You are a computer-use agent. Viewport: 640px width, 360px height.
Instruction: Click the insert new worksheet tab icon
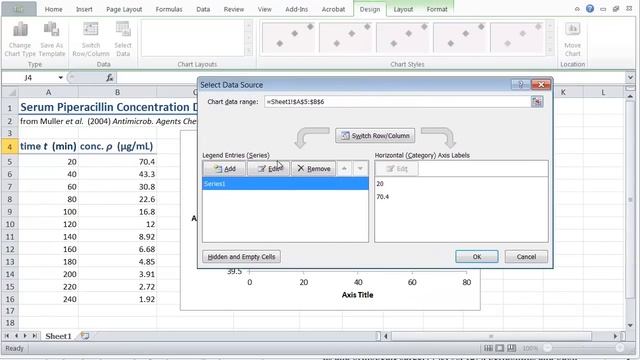click(x=84, y=336)
